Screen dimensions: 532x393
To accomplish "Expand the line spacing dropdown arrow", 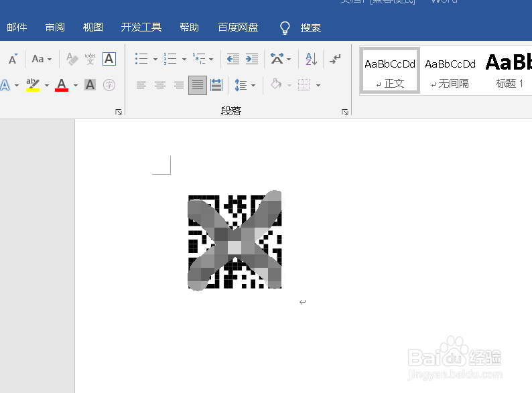I will (x=253, y=85).
